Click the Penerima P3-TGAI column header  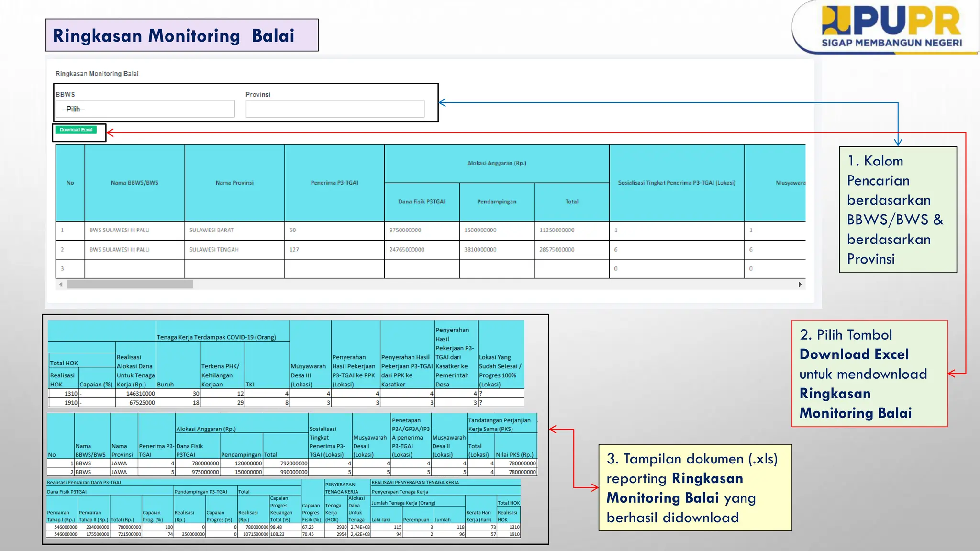334,183
